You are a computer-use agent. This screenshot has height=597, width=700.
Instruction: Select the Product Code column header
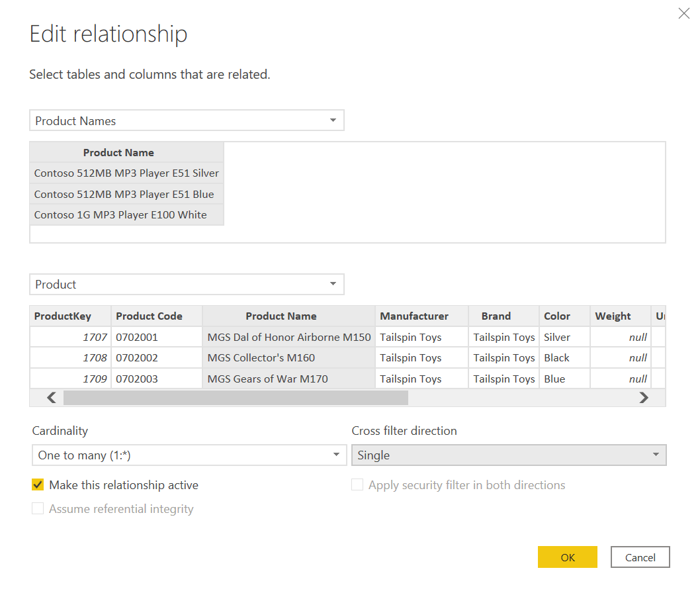[157, 316]
